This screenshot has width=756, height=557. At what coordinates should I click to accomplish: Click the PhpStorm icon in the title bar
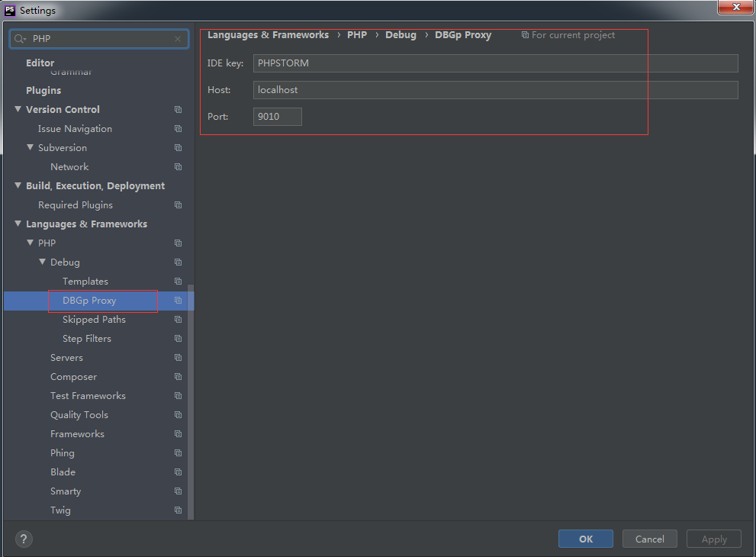coord(10,10)
